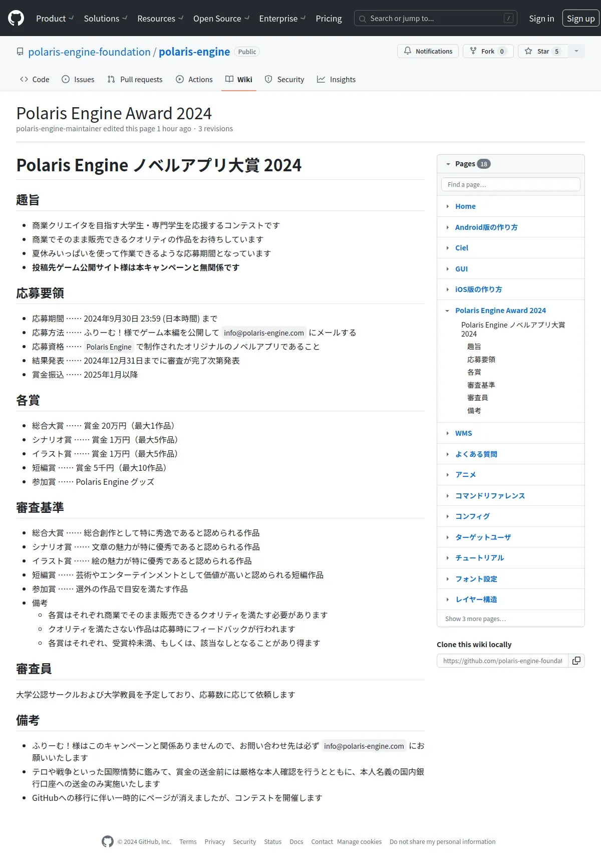Screen dimensions: 601x868
Task: Jump to 備考 in sidebar outline
Action: point(474,411)
